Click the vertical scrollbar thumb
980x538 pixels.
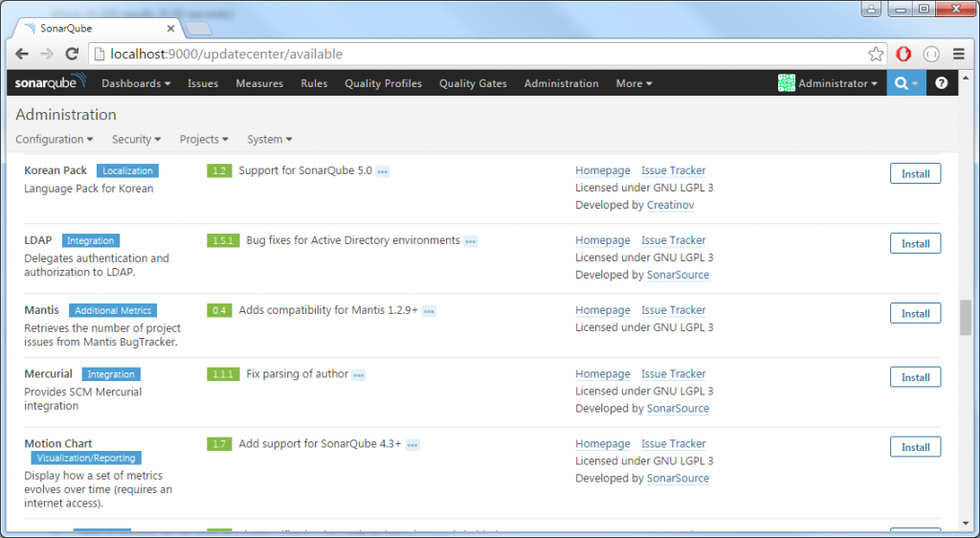point(966,318)
